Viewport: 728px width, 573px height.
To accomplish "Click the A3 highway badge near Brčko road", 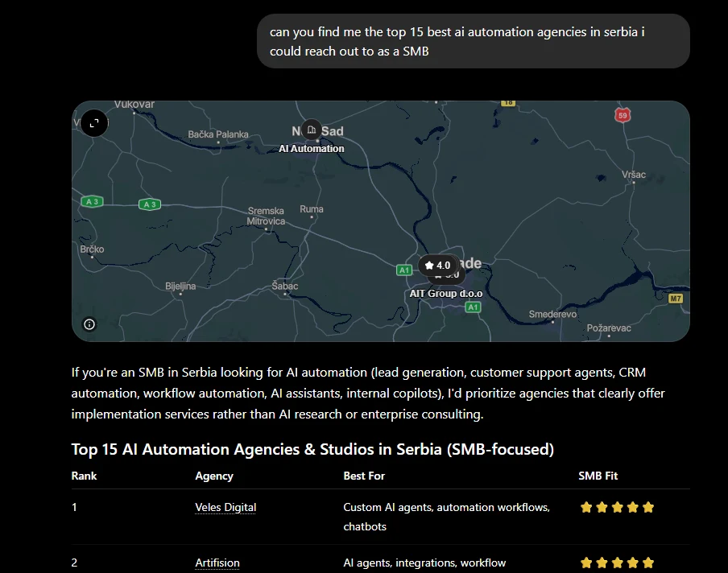I will click(92, 201).
